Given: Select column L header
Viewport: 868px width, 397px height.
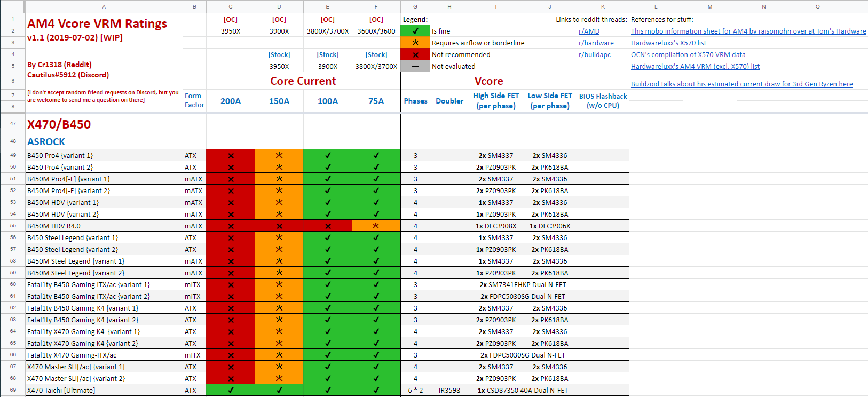Looking at the screenshot, I should click(x=656, y=6).
